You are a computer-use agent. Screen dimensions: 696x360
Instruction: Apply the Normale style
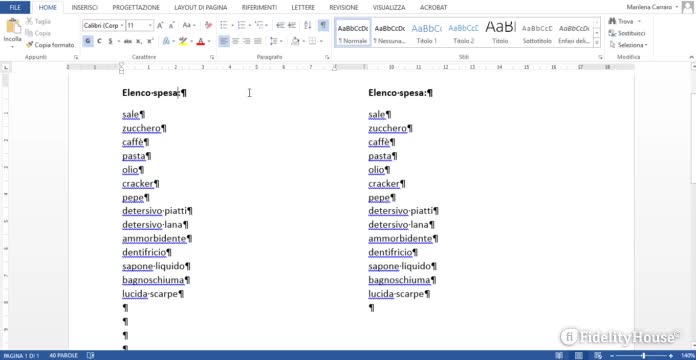[x=353, y=33]
